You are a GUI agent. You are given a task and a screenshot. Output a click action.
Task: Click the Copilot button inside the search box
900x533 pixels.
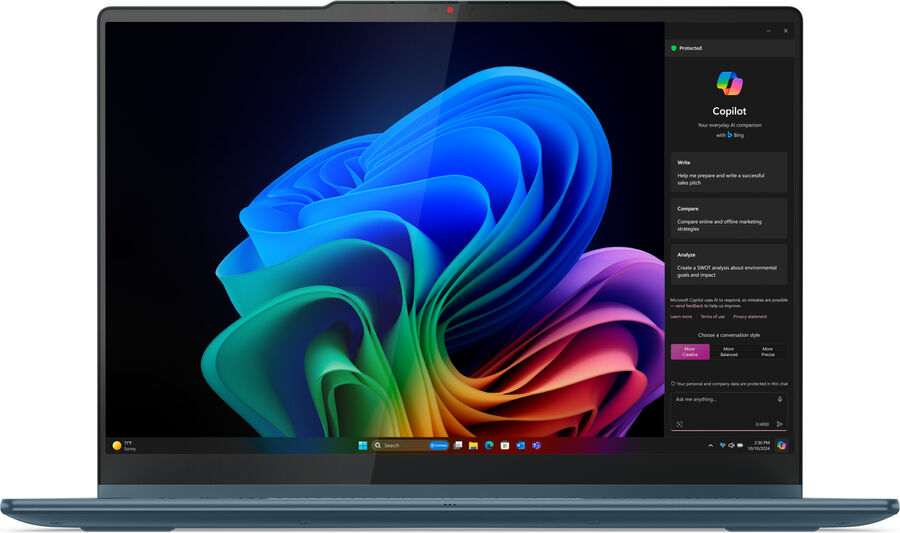439,445
